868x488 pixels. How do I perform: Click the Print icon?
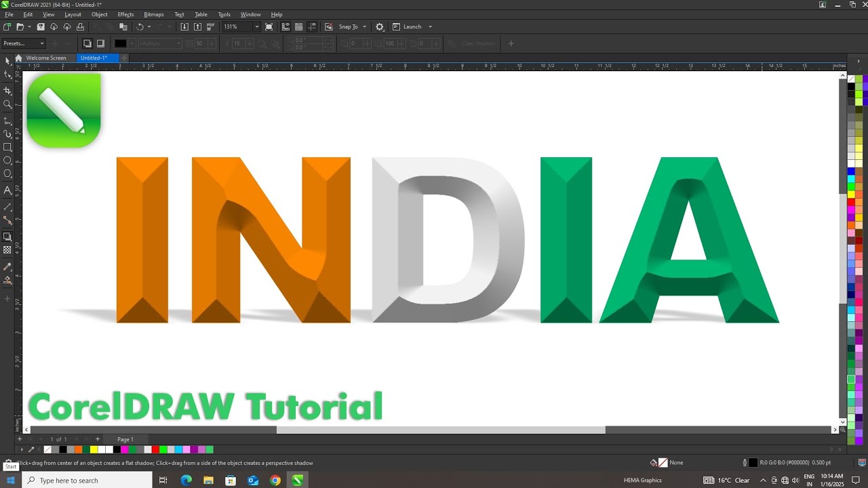80,26
